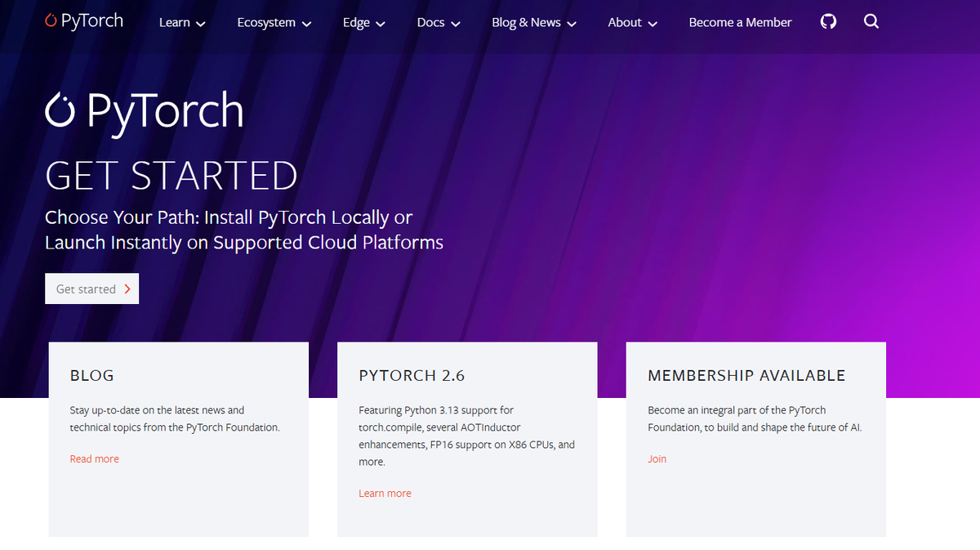Viewport: 980px width, 550px height.
Task: Follow the Read more blog link
Action: tap(95, 459)
